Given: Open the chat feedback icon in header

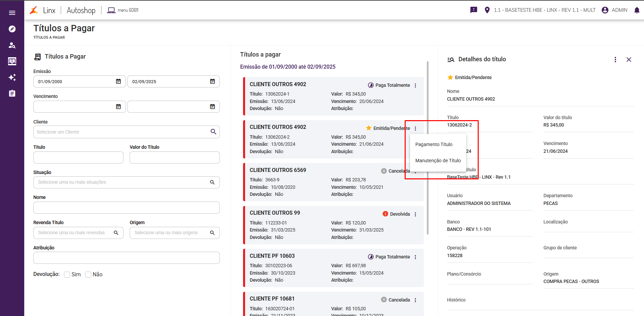Looking at the screenshot, I should pyautogui.click(x=474, y=10).
